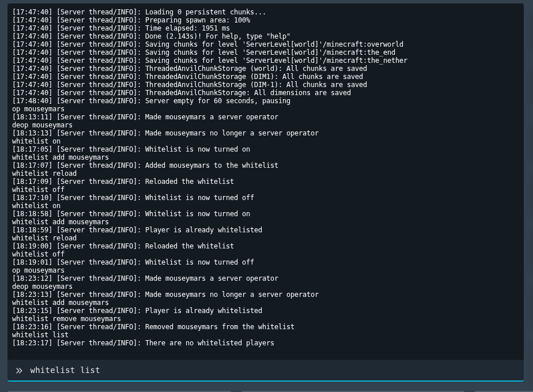The width and height of the screenshot is (533, 392).
Task: Click the [18:23:12] 'Made mouseymars a server operator' line
Action: click(145, 278)
